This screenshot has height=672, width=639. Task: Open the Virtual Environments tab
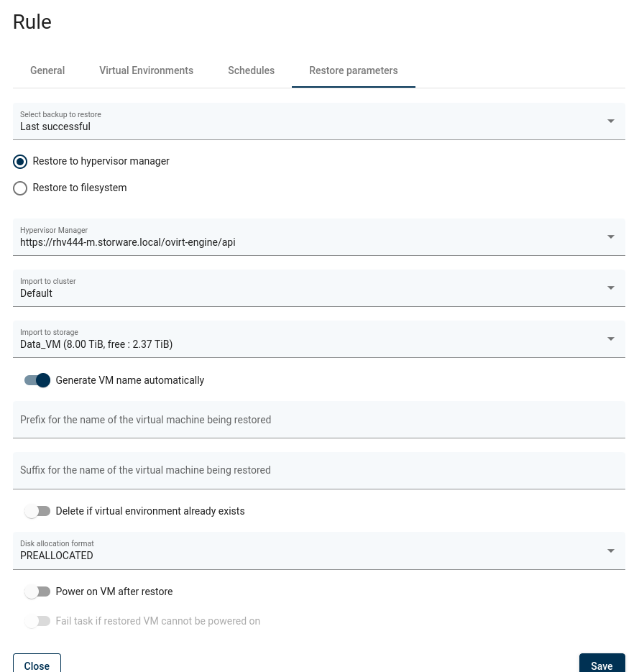(x=146, y=70)
